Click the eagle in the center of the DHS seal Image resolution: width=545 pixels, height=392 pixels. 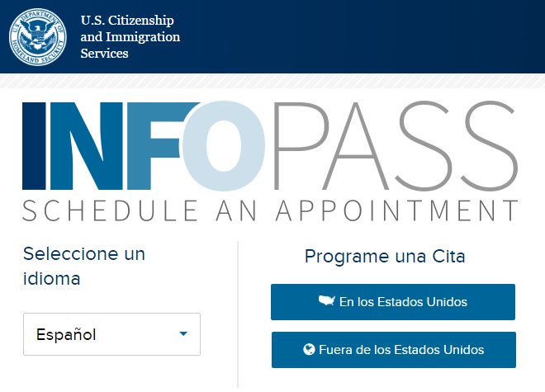37,35
